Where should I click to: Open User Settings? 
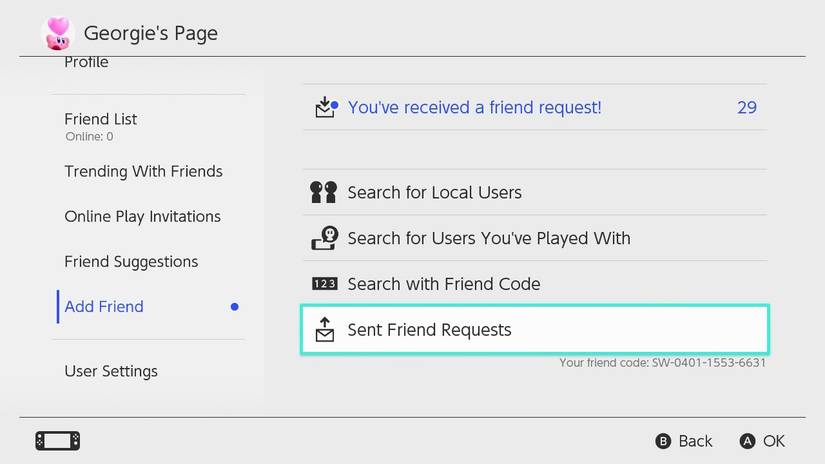click(x=111, y=371)
